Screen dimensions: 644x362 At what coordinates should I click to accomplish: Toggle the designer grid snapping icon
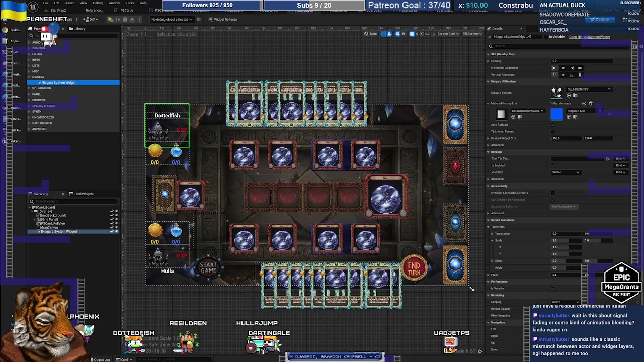tap(412, 34)
